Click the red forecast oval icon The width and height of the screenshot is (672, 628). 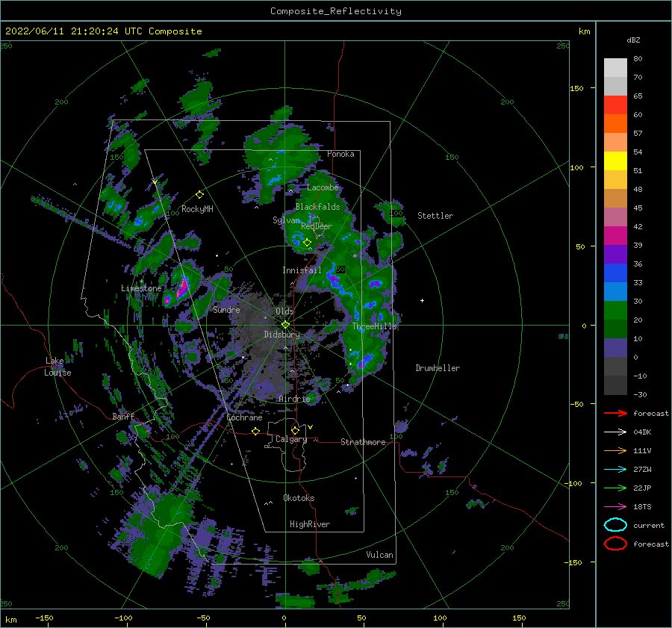click(x=615, y=544)
